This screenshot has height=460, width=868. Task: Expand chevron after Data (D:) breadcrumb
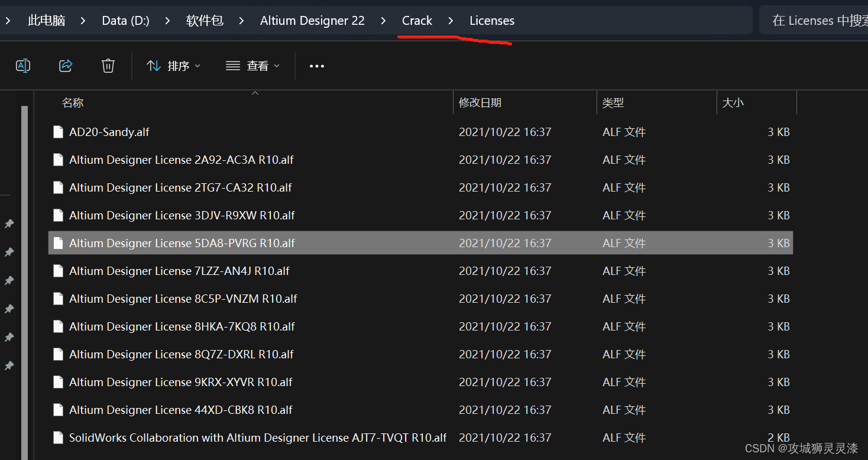point(167,21)
